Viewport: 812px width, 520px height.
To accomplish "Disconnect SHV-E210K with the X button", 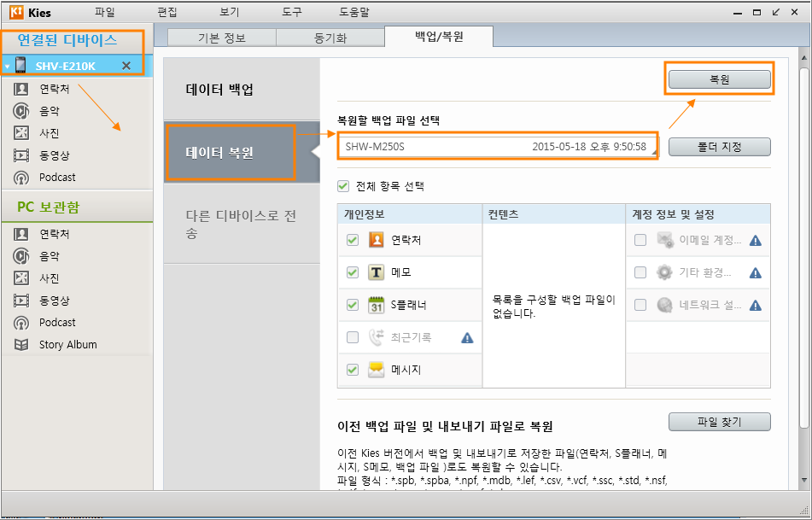I will tap(126, 66).
